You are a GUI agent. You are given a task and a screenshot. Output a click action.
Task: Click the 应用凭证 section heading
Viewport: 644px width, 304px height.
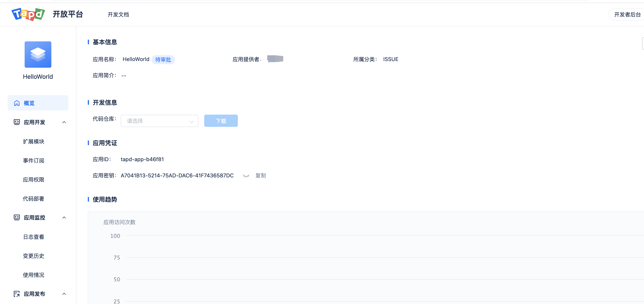[x=105, y=143]
